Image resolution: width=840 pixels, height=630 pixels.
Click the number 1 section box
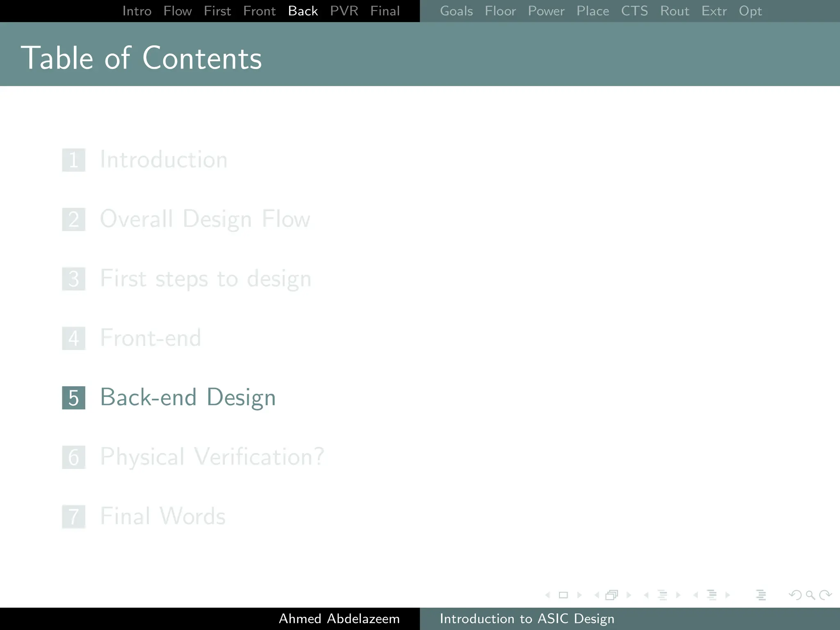click(74, 160)
